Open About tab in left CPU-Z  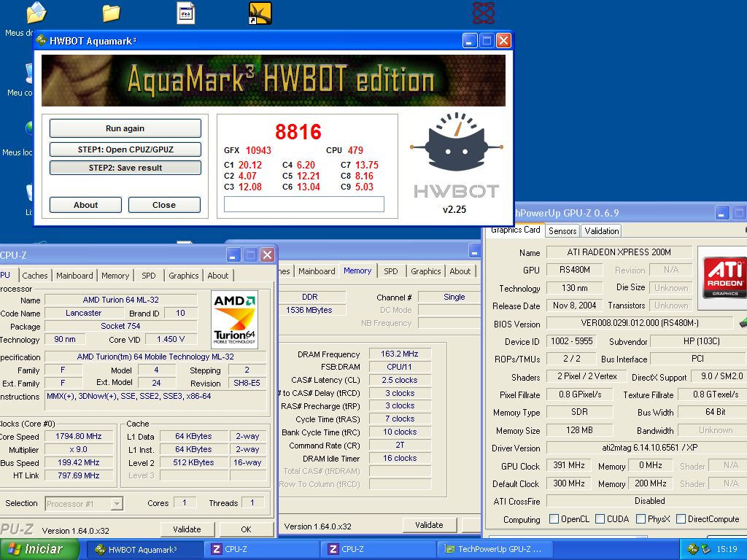coord(217,275)
